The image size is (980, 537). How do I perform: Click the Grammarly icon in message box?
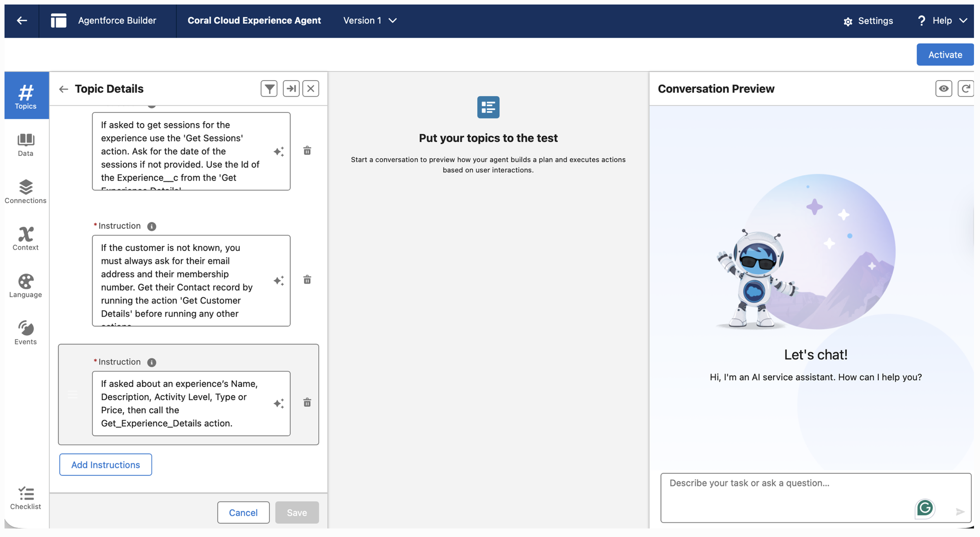tap(925, 508)
